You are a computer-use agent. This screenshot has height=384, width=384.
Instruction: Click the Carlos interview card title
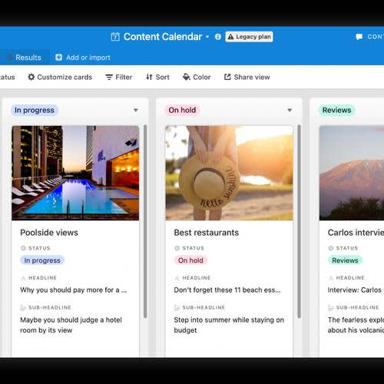[356, 233]
